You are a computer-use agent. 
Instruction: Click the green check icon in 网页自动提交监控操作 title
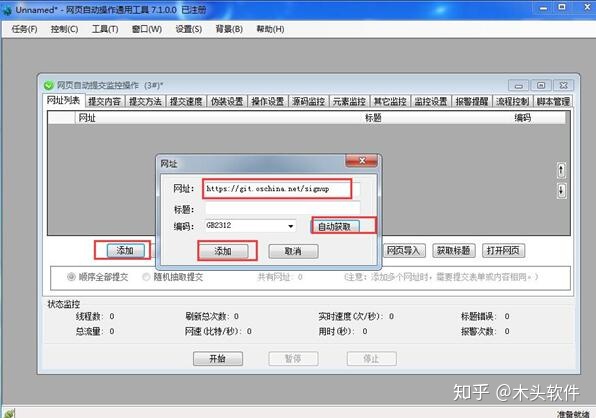(49, 85)
